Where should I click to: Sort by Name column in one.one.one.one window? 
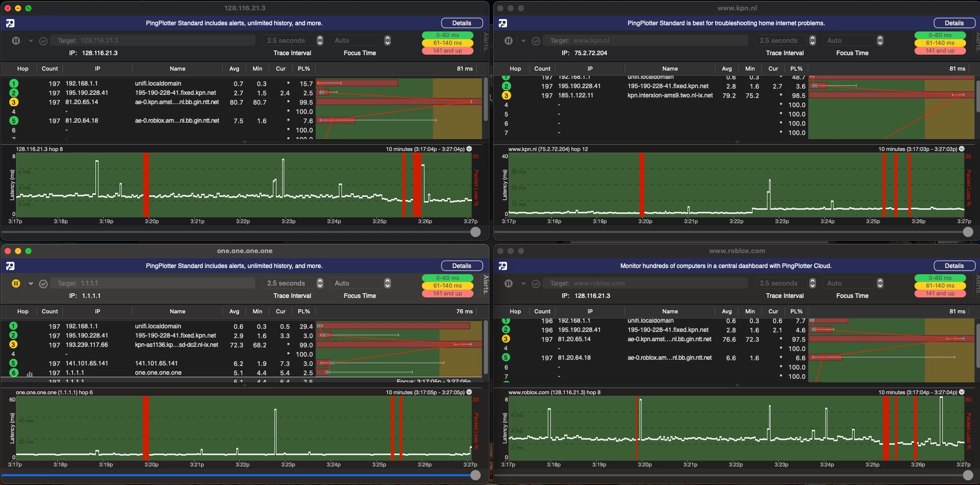[x=177, y=311]
